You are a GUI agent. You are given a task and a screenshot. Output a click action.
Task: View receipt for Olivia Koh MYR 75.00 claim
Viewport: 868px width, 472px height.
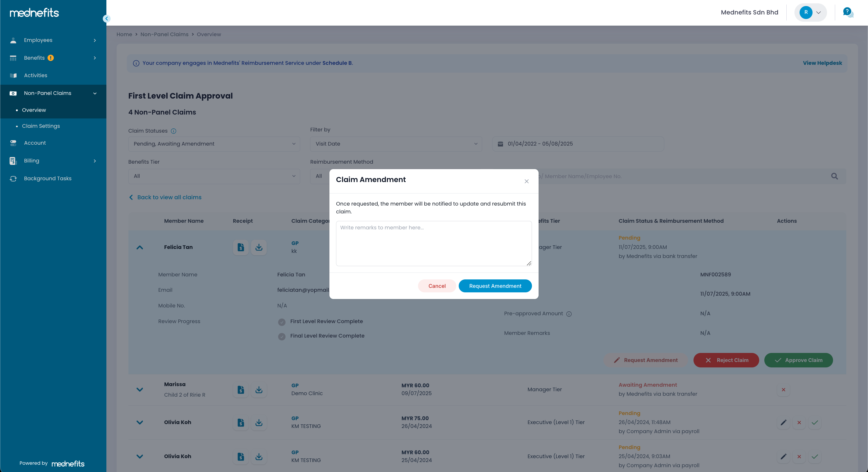[241, 423]
